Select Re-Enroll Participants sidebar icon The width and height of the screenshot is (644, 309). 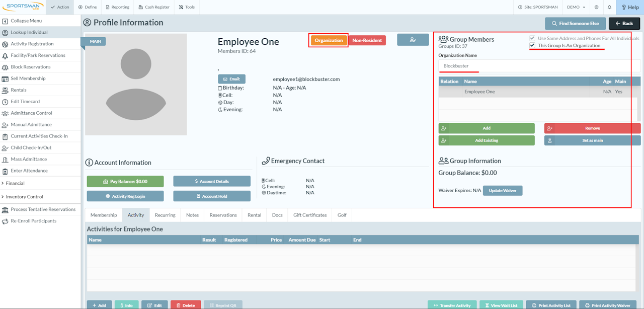click(5, 221)
